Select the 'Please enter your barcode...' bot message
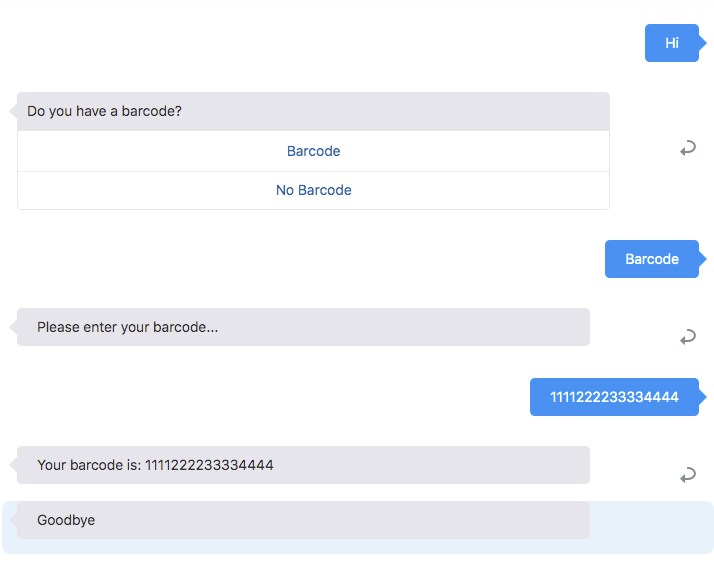Viewport: 714px width, 566px height. pos(127,327)
